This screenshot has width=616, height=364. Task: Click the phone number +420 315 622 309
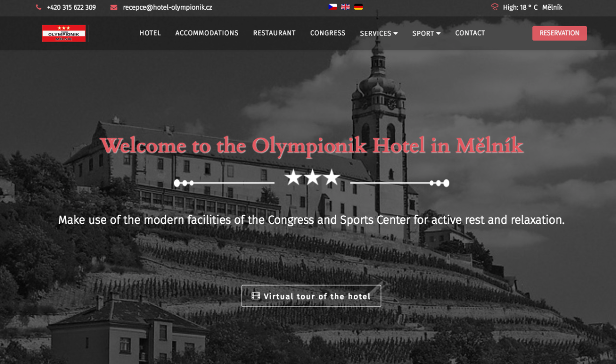[71, 7]
